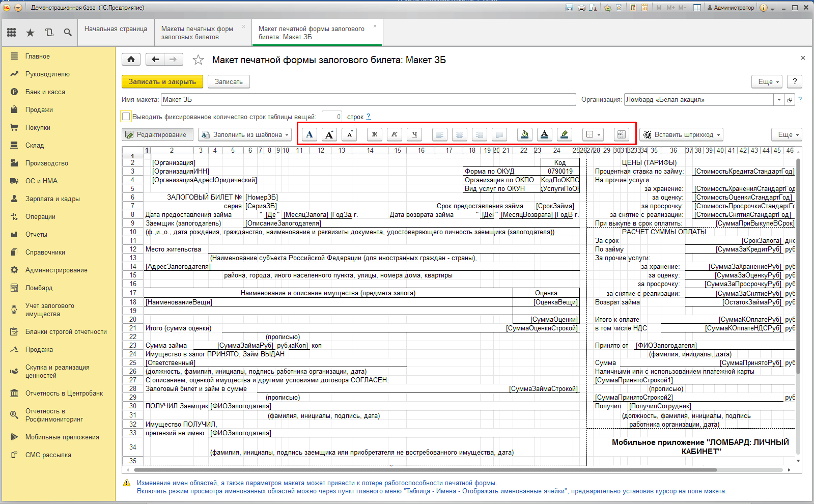Toggle underline (Ч) formatting
The height and width of the screenshot is (504, 814).
tap(415, 134)
